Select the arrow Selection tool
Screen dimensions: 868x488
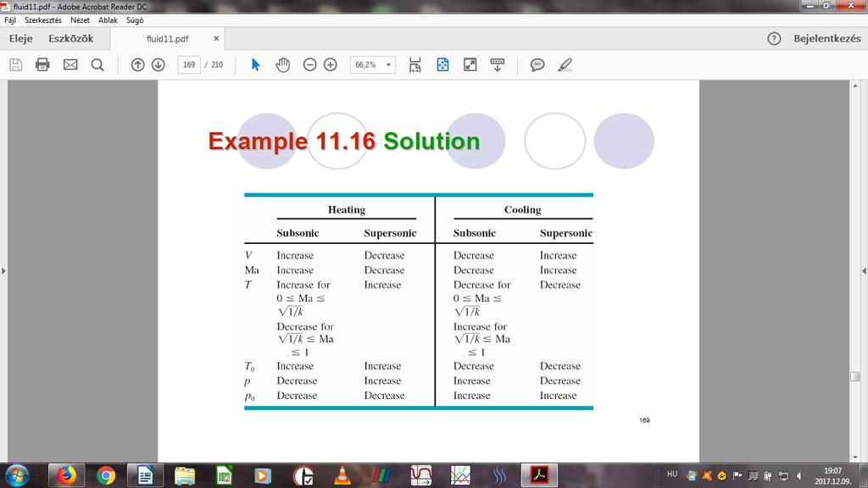255,64
